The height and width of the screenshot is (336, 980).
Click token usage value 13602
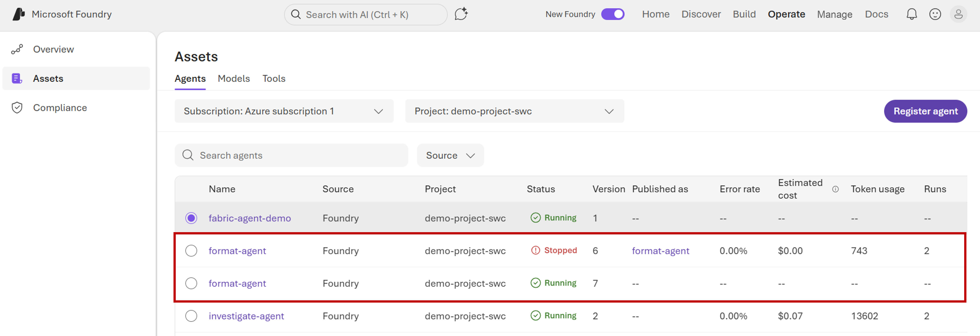click(x=864, y=316)
